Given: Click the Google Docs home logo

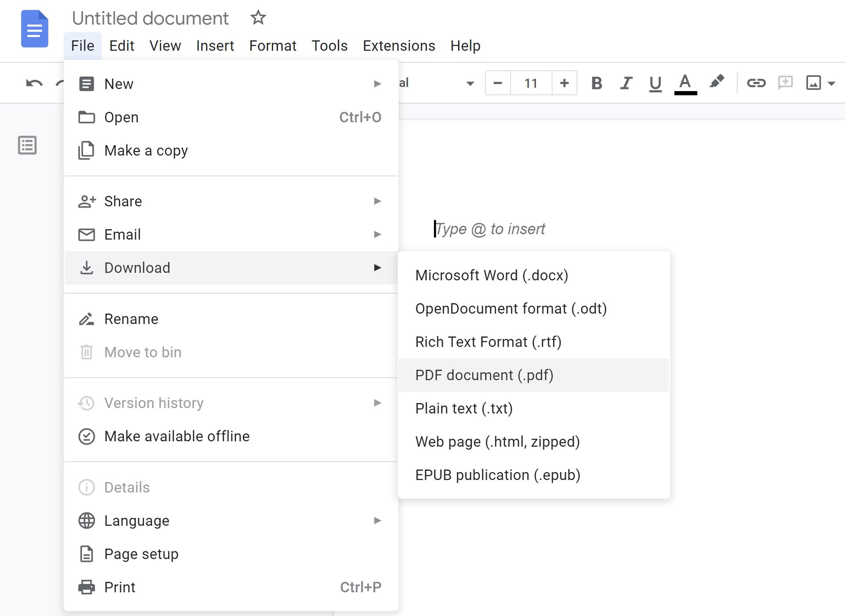Looking at the screenshot, I should coord(35,29).
